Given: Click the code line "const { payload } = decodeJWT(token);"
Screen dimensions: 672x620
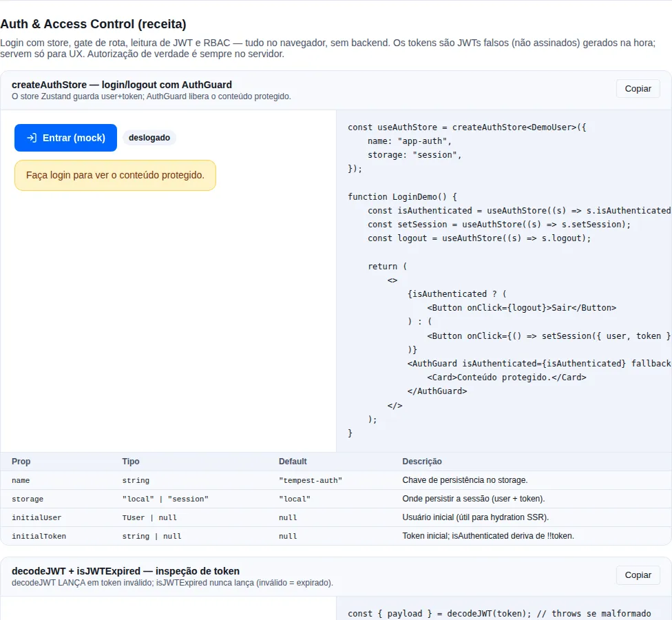Looking at the screenshot, I should [439, 614].
